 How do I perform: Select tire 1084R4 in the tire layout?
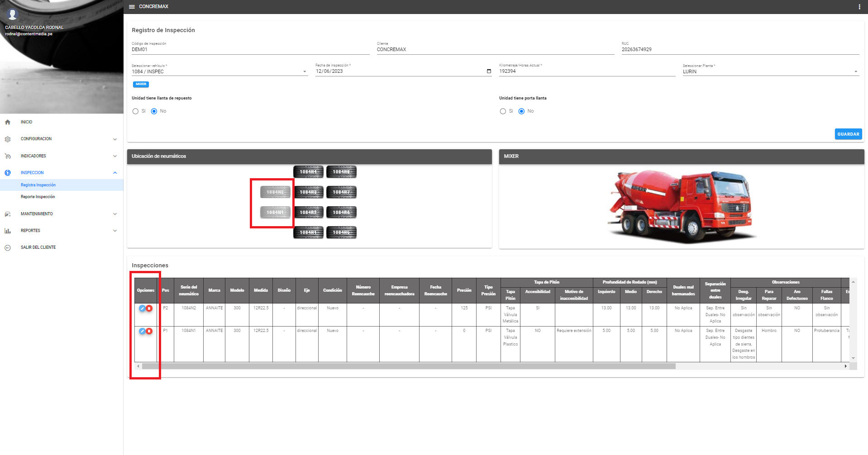click(x=308, y=172)
